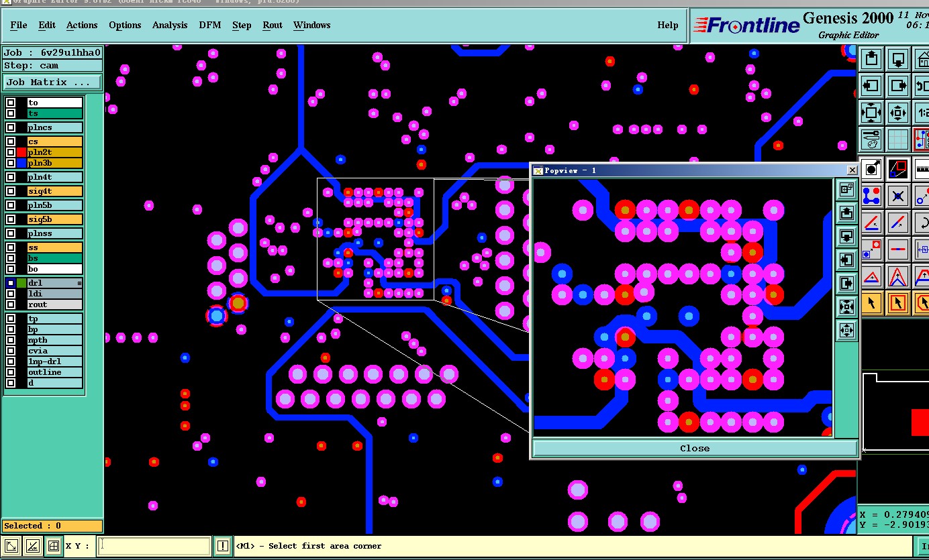Viewport: 929px width, 560px height.
Task: Open the Analysis menu
Action: (170, 25)
